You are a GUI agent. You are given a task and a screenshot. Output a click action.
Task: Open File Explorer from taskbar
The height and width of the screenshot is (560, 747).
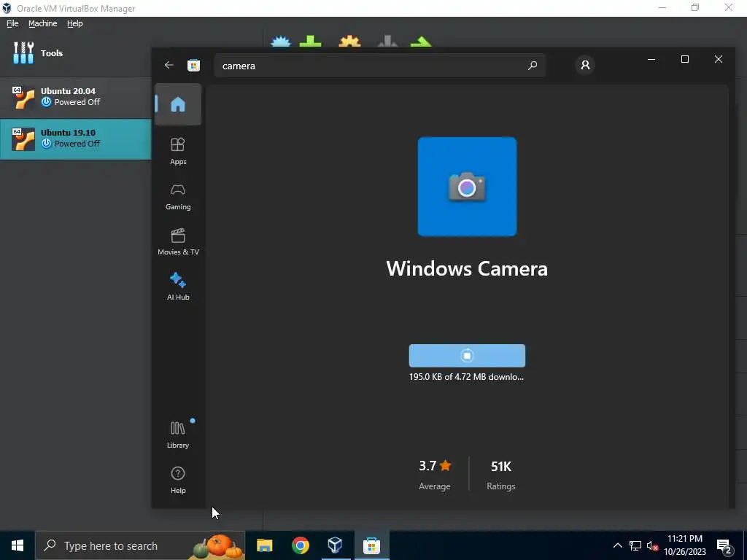pyautogui.click(x=264, y=545)
